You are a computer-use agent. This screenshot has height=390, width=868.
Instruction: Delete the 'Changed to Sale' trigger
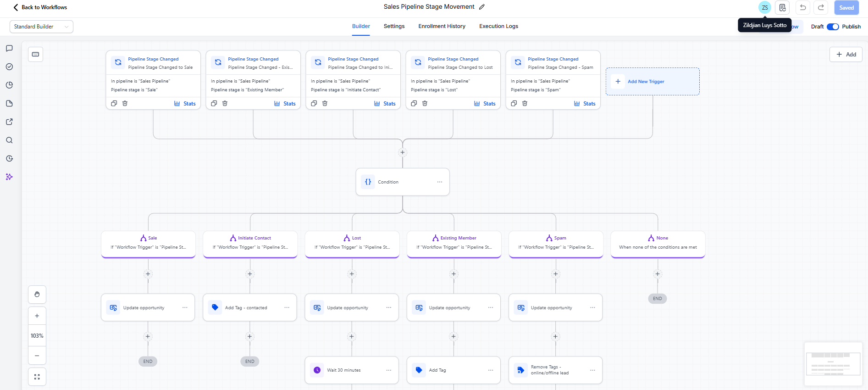pos(125,103)
